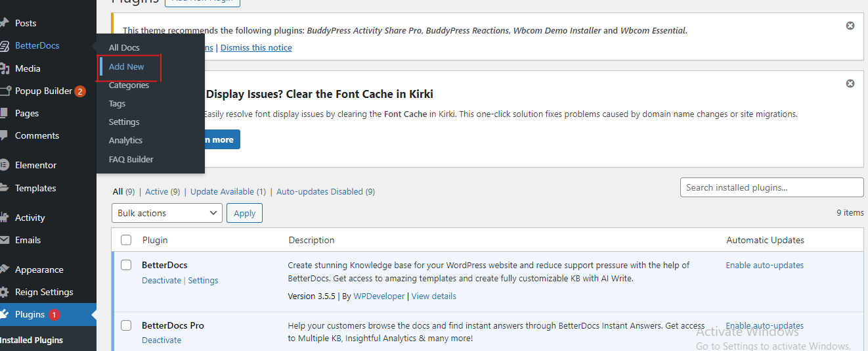Click Deactivate link under BetterDocs plugin

point(162,281)
